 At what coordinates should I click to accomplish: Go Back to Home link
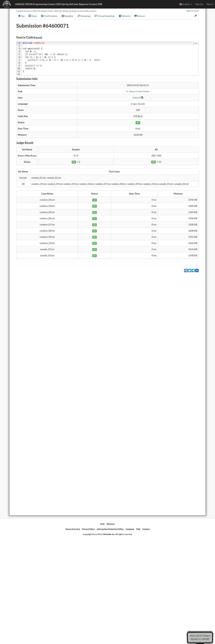coord(192,11)
